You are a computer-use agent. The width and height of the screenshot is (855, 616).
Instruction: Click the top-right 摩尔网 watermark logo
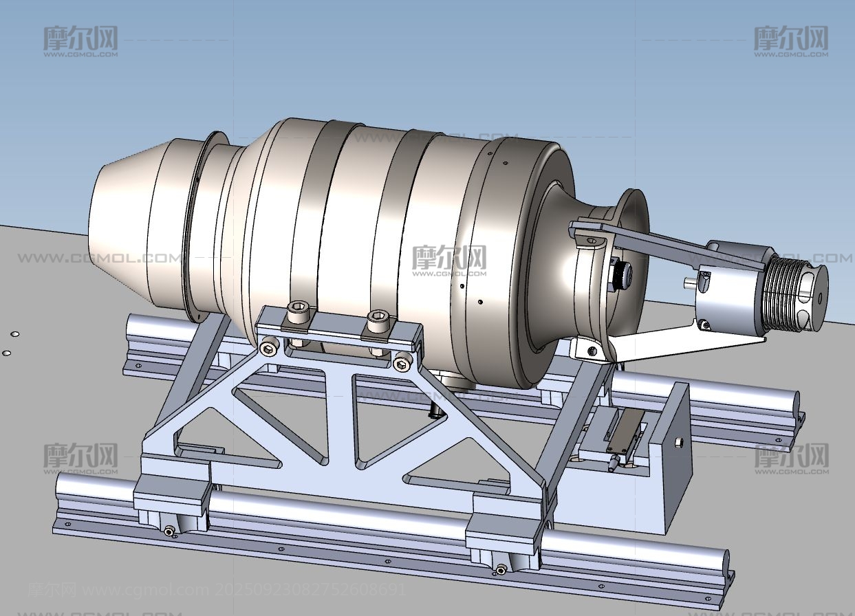pos(790,40)
